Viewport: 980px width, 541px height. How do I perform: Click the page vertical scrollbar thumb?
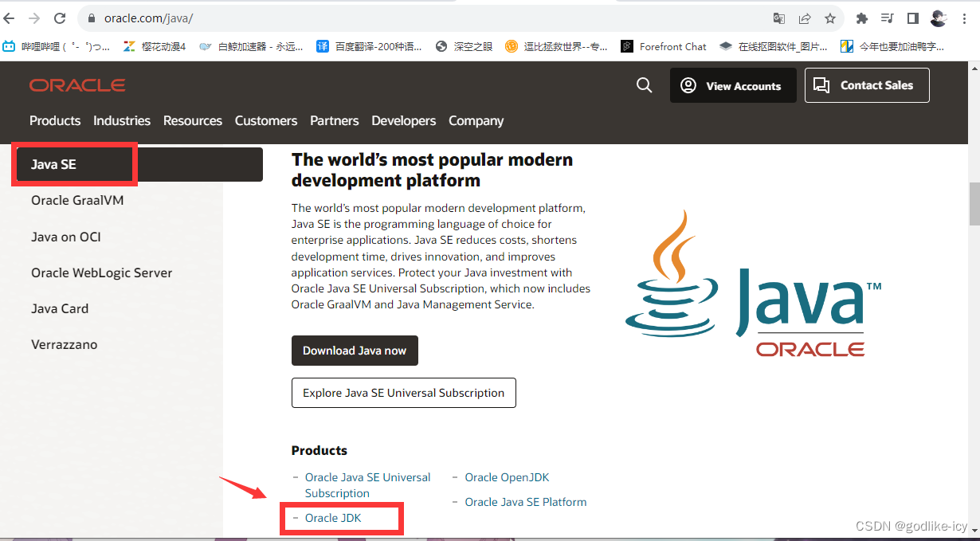coord(974,204)
